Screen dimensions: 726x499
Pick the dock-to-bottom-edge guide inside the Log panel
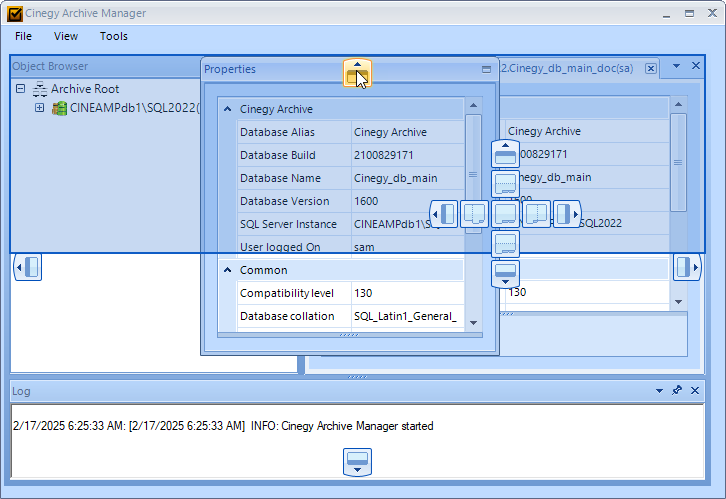point(357,462)
